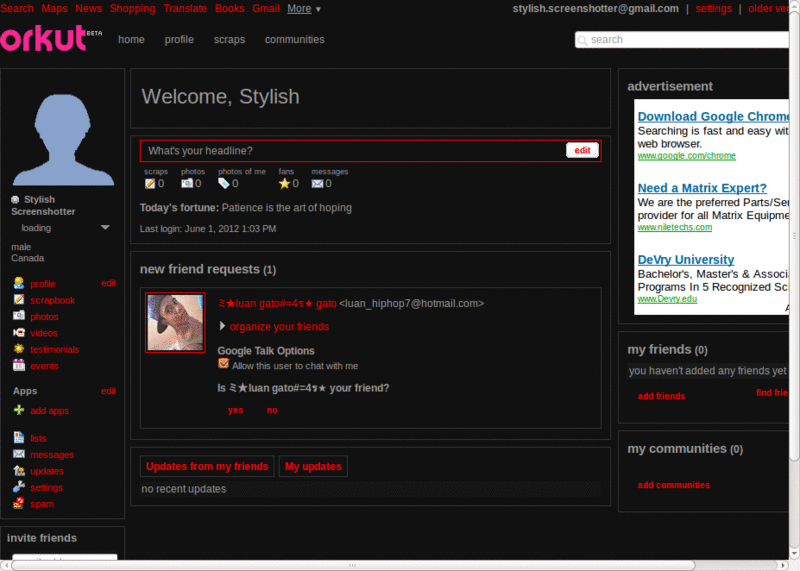Click add friends link
The width and height of the screenshot is (800, 571).
[661, 396]
